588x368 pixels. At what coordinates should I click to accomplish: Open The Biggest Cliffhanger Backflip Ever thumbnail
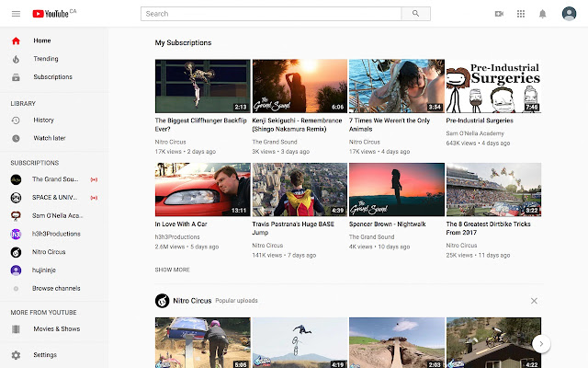pyautogui.click(x=202, y=86)
